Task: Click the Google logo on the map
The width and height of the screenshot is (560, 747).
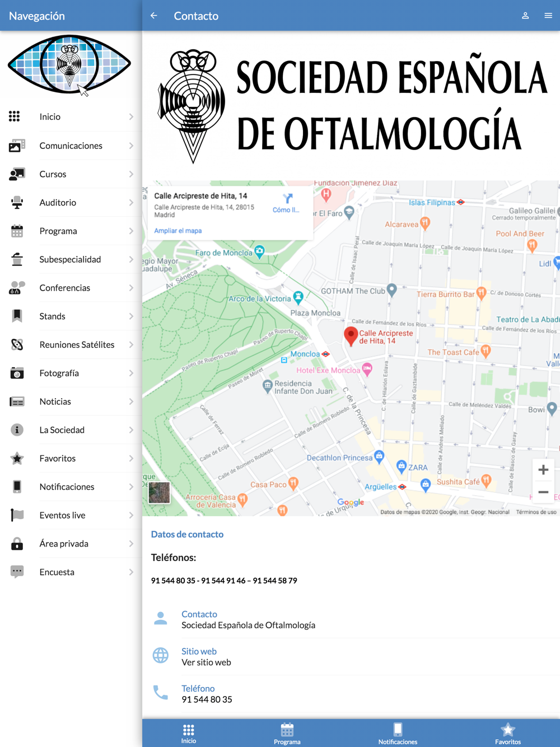Action: coord(351,503)
